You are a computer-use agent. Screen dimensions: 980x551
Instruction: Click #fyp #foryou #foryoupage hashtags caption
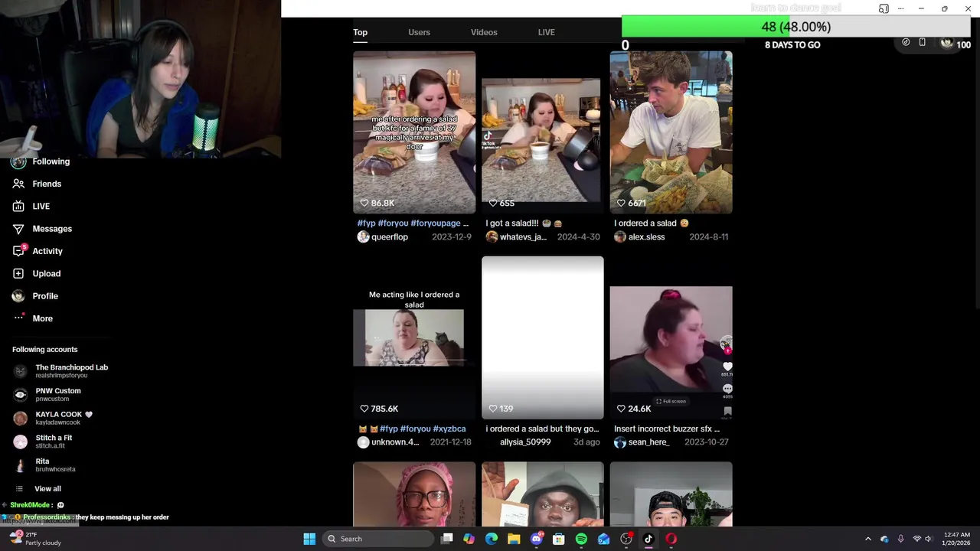click(x=413, y=223)
